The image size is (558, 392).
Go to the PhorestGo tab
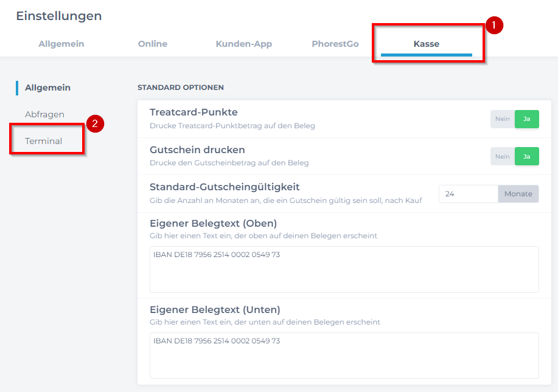coord(335,44)
